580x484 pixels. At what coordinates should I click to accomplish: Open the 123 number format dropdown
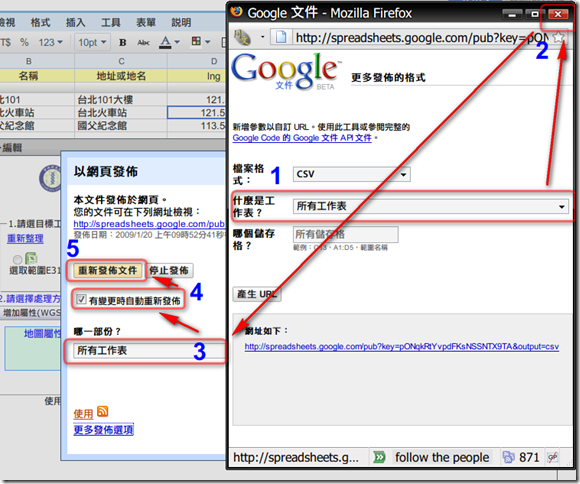pos(51,43)
